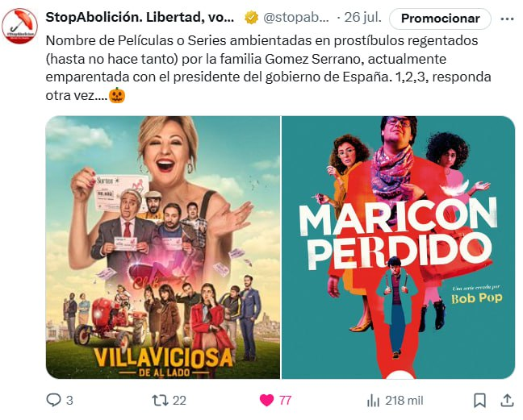Open the @stopab... handle link
The image size is (523, 420).
296,17
